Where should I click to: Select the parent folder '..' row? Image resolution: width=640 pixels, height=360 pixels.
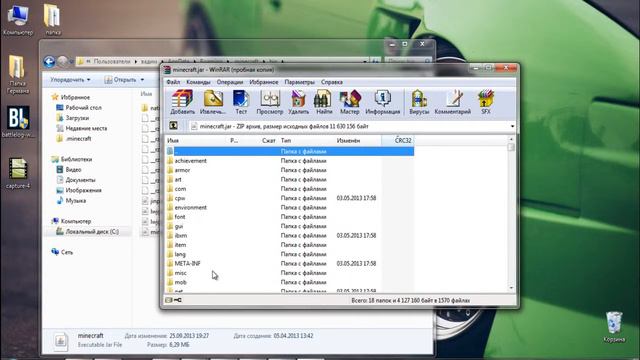pyautogui.click(x=290, y=151)
